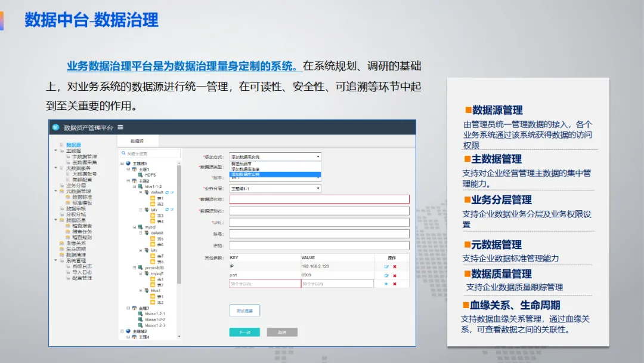This screenshot has height=363, width=644.
Task: Delete the port parameter row
Action: click(395, 275)
